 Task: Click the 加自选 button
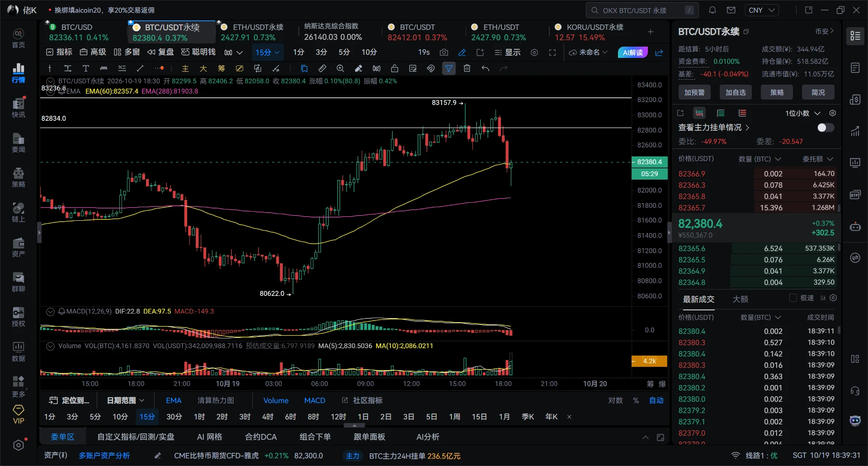pyautogui.click(x=736, y=92)
